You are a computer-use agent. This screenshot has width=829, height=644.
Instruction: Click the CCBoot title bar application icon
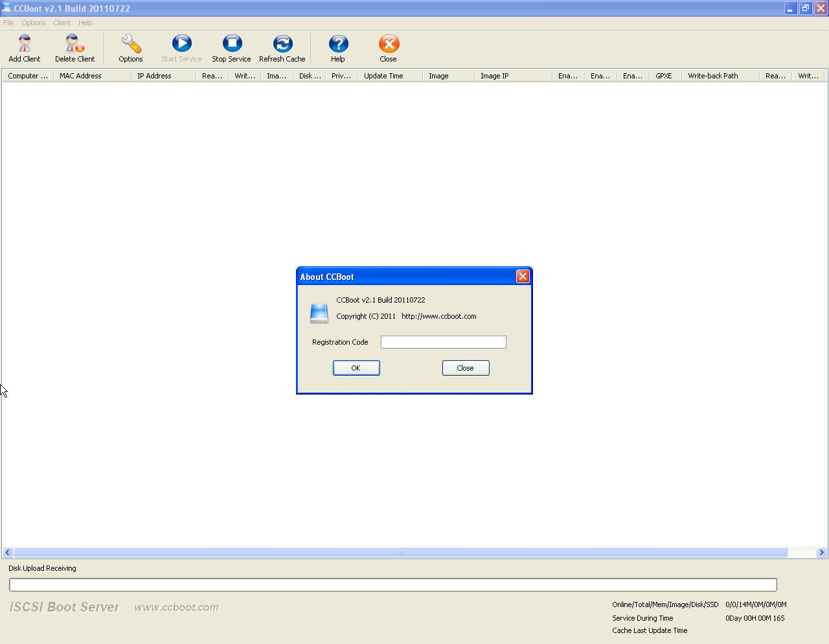6,8
